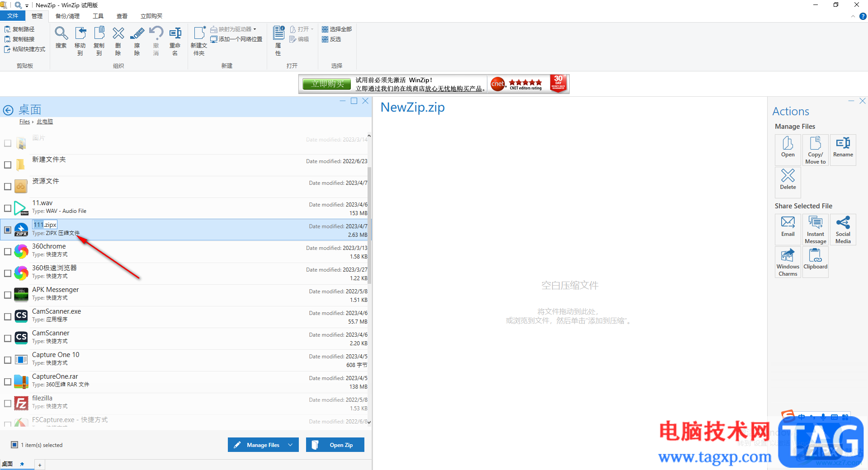Check the box for CamScanner.exe
The width and height of the screenshot is (868, 470).
point(8,317)
